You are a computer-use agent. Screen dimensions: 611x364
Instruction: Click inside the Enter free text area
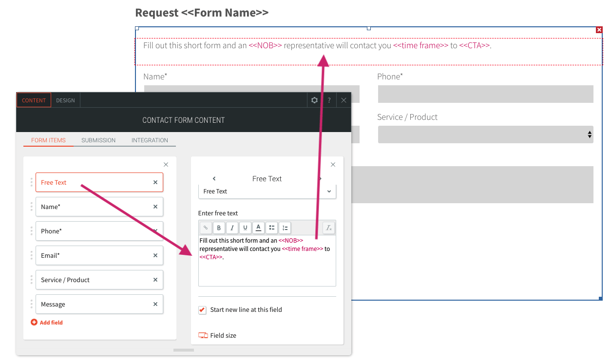267,261
